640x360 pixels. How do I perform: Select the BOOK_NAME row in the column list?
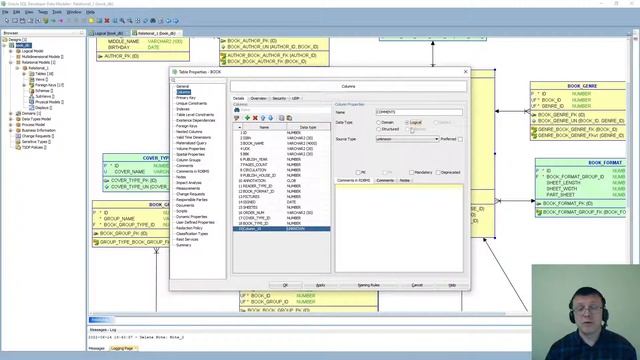pyautogui.click(x=282, y=144)
